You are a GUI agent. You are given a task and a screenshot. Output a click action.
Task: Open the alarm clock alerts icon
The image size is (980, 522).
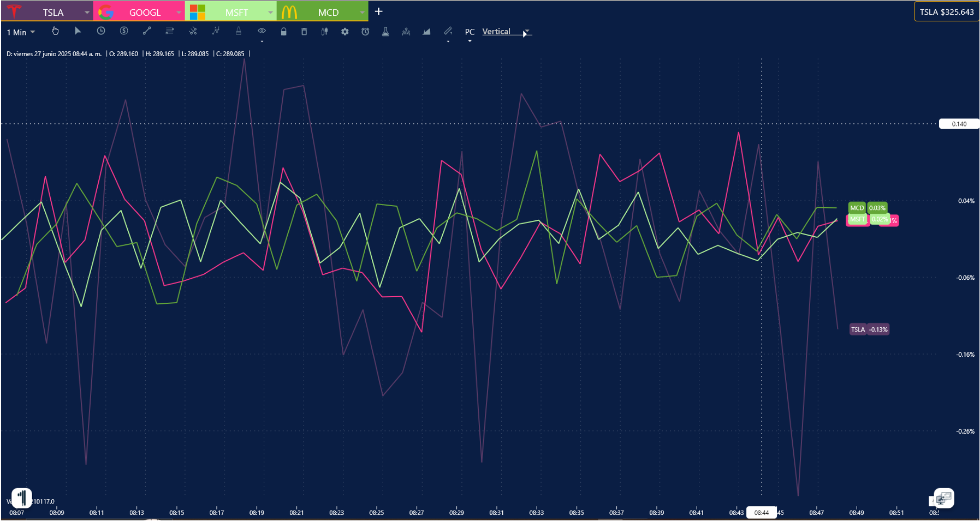[x=365, y=32]
